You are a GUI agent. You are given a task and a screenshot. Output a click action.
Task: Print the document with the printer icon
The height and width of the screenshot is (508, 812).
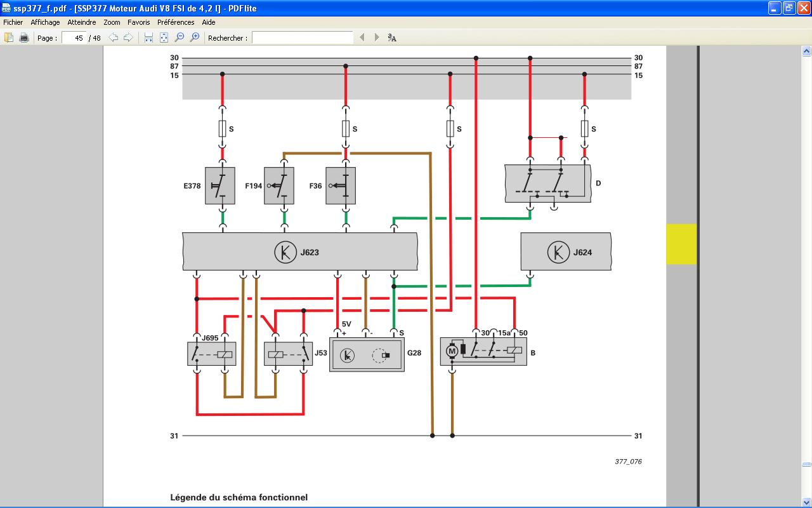point(23,37)
